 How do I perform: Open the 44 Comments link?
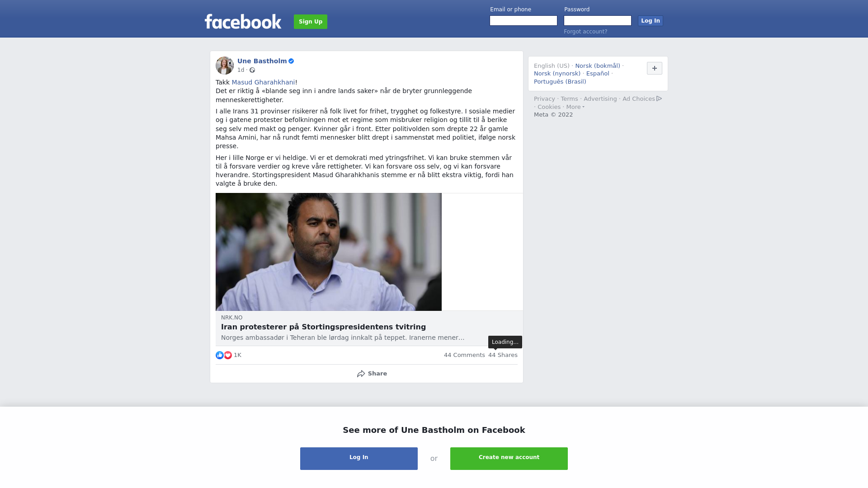pos(464,355)
